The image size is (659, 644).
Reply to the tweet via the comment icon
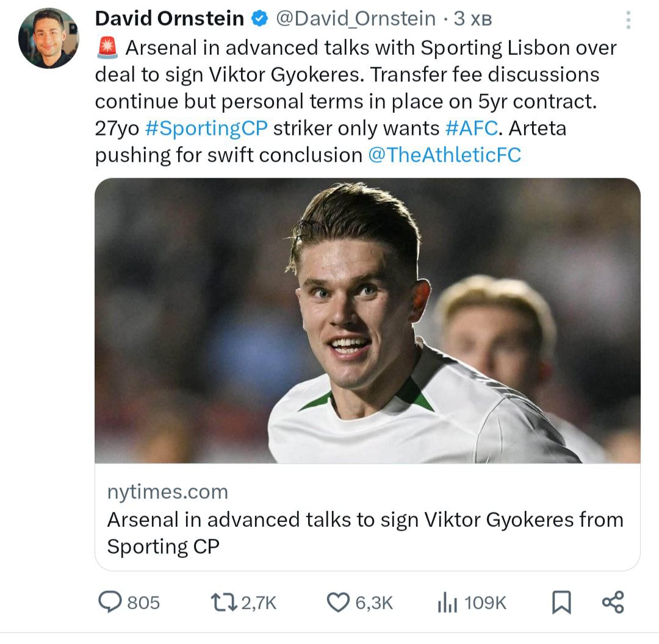[x=110, y=603]
